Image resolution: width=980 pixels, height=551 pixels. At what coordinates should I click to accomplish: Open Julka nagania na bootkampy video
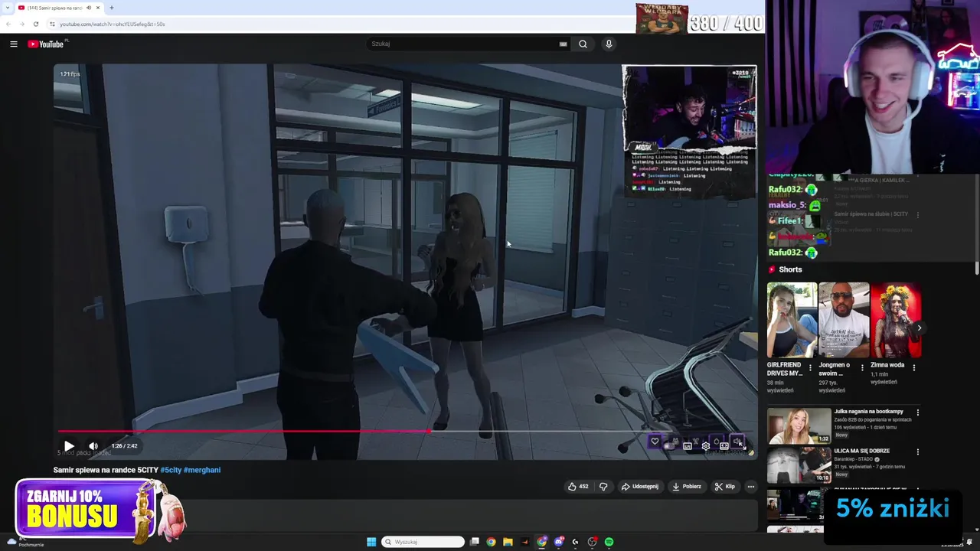tap(799, 426)
